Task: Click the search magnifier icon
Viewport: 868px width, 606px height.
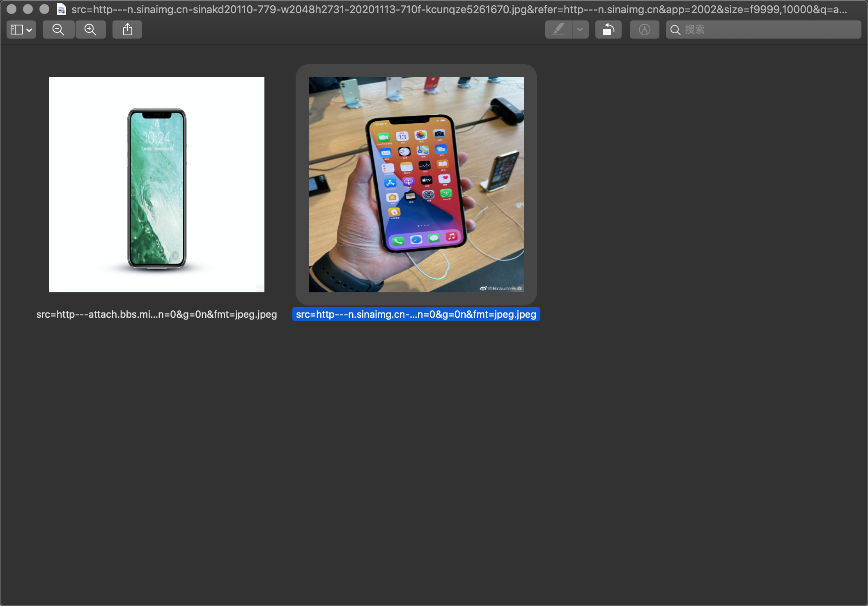Action: pos(675,30)
